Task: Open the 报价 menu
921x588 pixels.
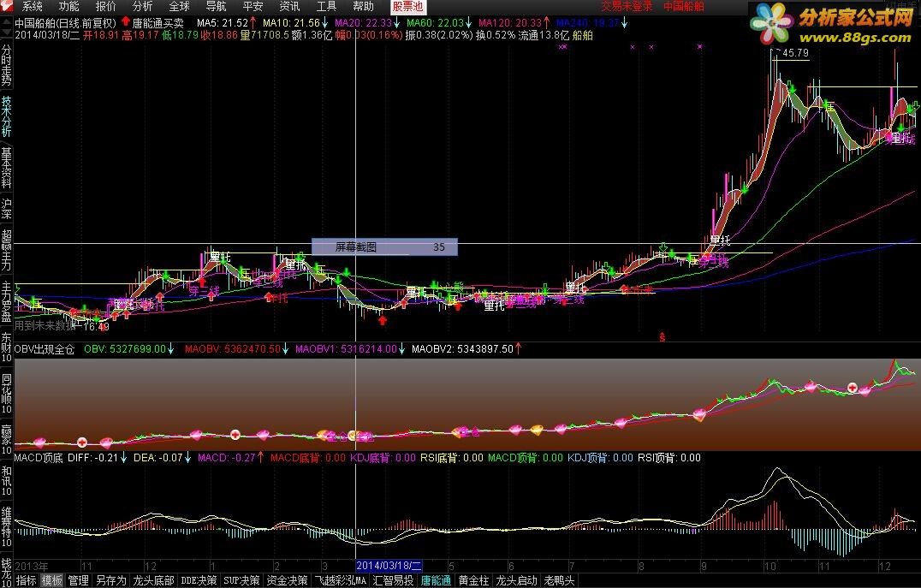Action: coord(106,7)
